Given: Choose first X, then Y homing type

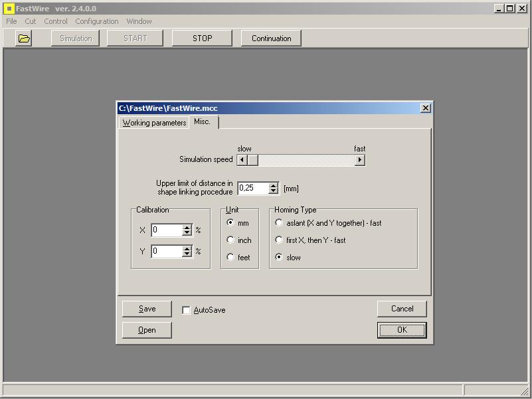Looking at the screenshot, I should pos(279,240).
